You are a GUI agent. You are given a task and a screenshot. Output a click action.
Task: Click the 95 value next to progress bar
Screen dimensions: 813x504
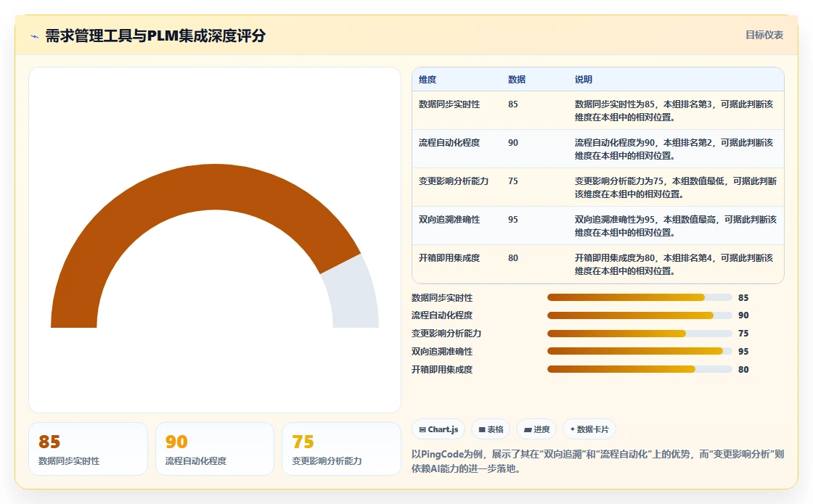coord(743,352)
